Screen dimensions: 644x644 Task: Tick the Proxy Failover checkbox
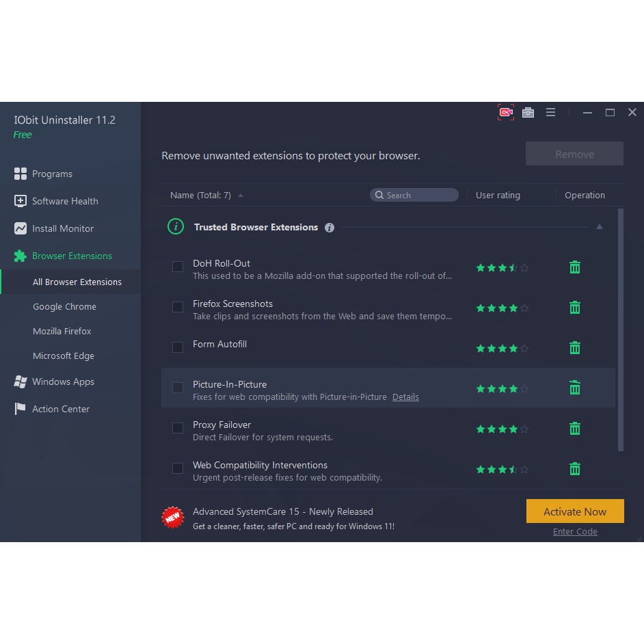(178, 428)
